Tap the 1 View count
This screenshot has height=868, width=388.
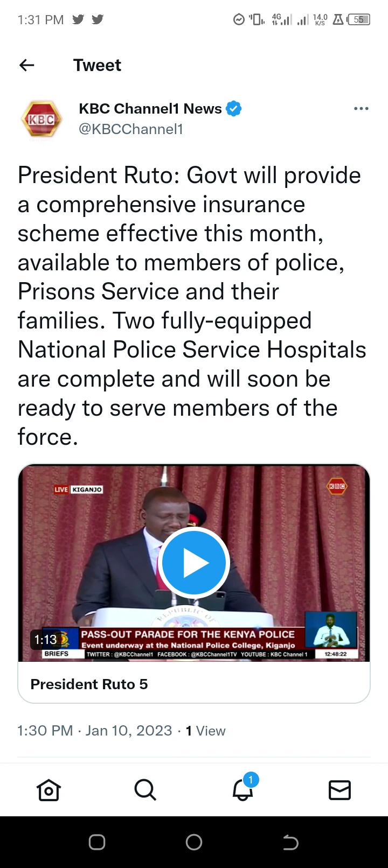[205, 731]
